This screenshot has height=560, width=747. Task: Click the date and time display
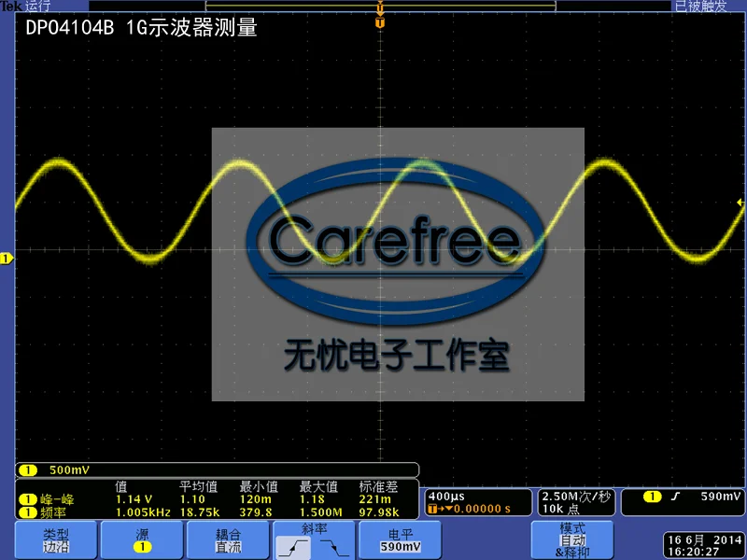(x=705, y=546)
